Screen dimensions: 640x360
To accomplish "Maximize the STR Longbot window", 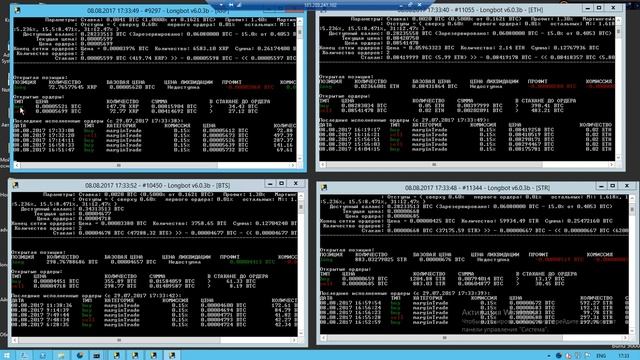I will click(613, 186).
